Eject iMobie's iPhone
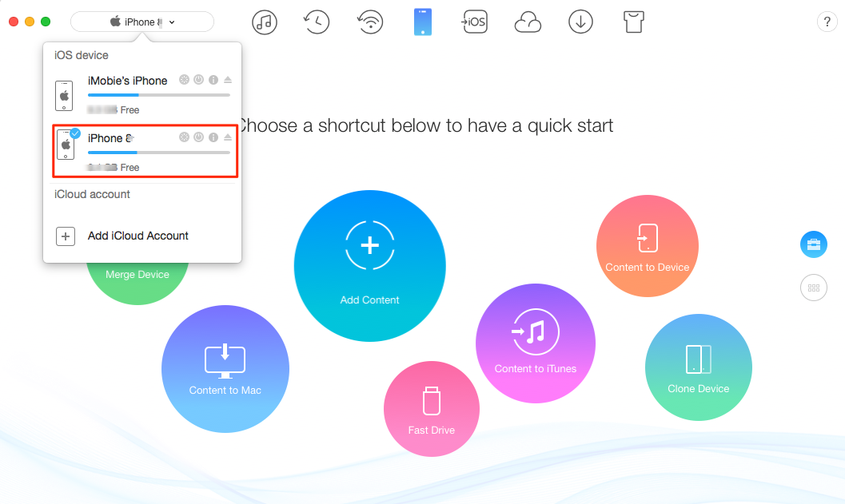 click(228, 80)
